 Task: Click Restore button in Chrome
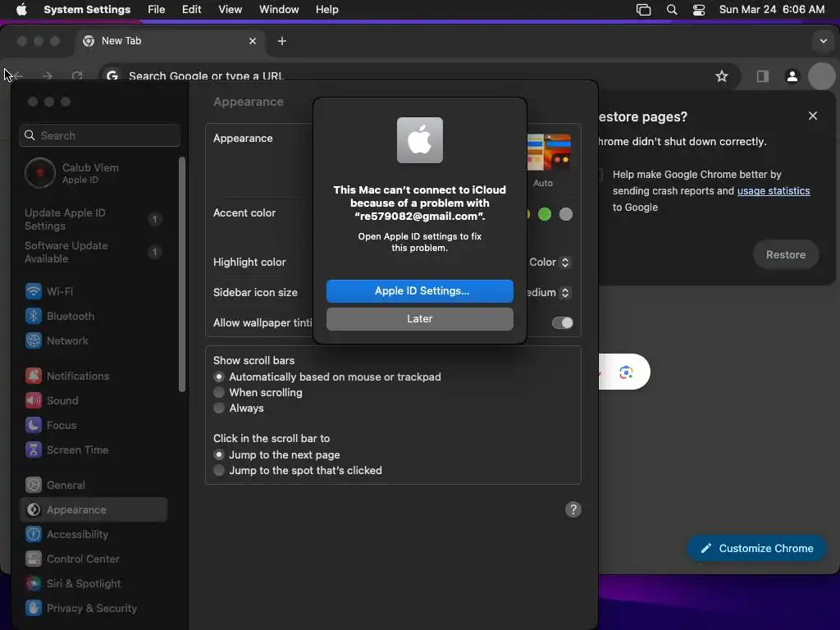[785, 254]
